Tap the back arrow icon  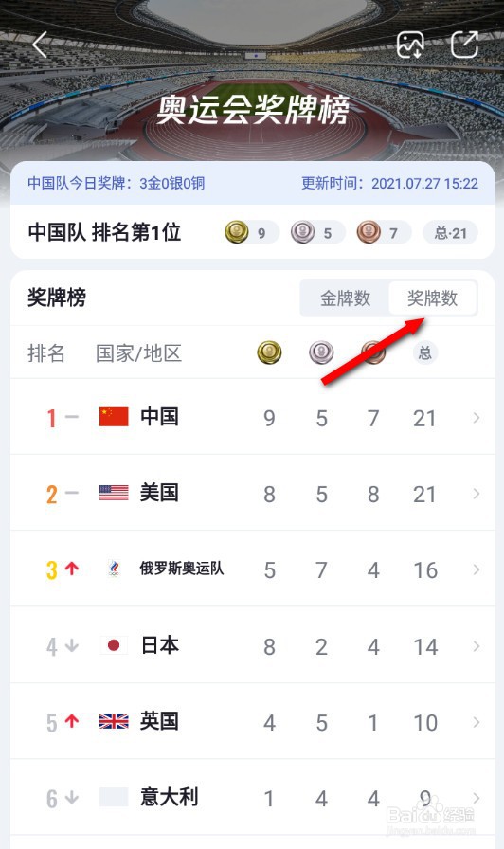[x=40, y=44]
